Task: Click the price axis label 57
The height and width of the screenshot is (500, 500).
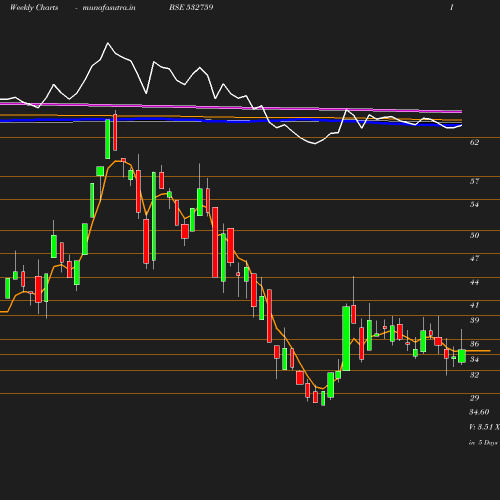Action: coord(474,181)
